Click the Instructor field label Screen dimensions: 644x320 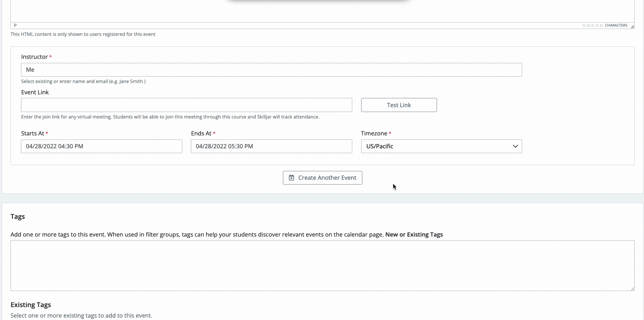(34, 57)
